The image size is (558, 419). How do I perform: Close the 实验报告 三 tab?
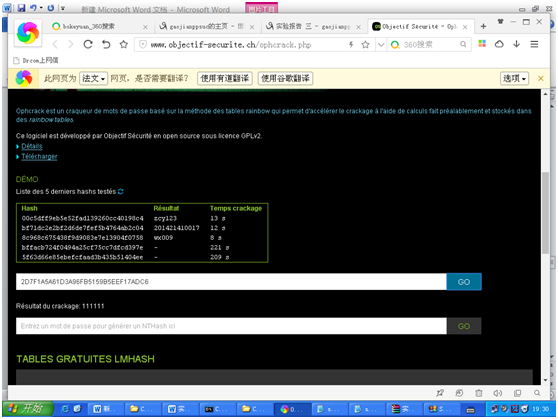[x=358, y=27]
